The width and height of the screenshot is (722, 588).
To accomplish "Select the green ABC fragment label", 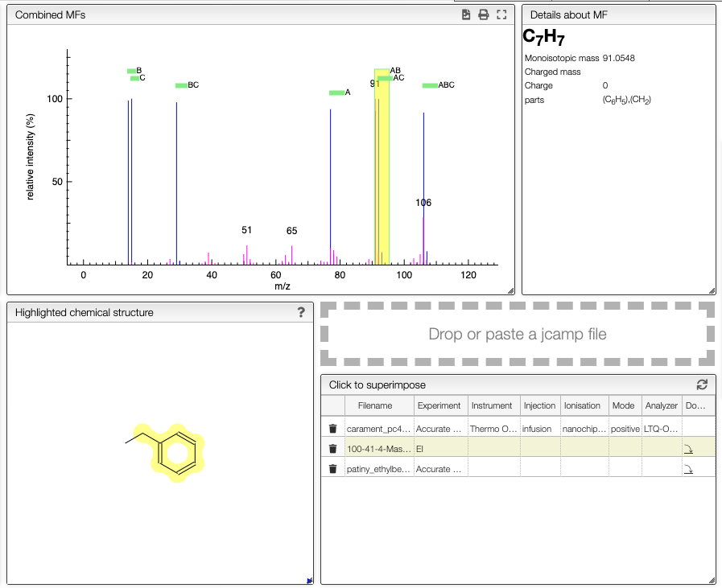I will click(x=439, y=85).
